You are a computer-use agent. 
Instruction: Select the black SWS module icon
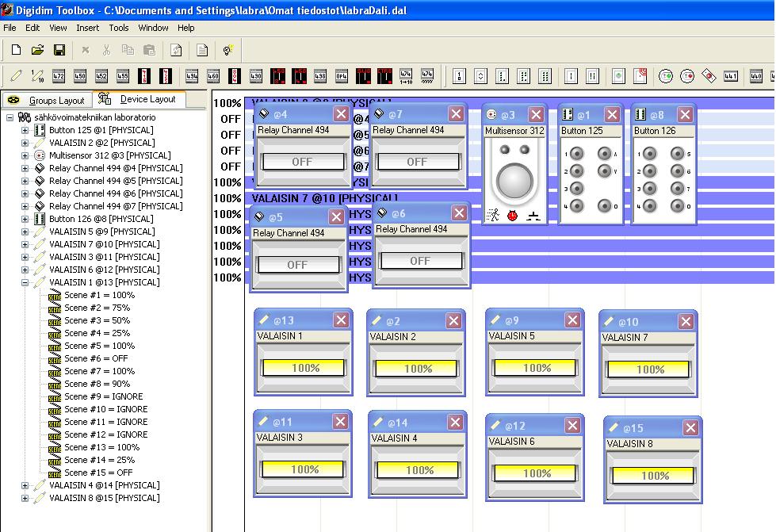pyautogui.click(x=363, y=76)
